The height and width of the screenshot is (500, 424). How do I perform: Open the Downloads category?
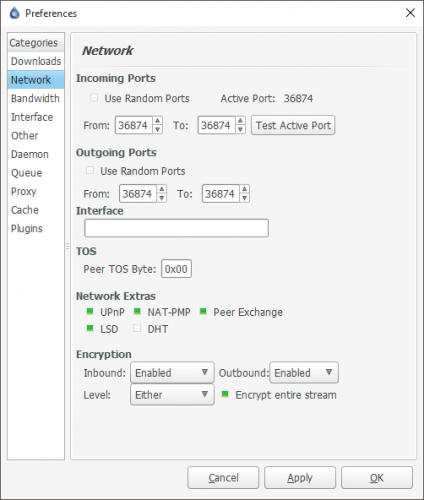point(36,61)
